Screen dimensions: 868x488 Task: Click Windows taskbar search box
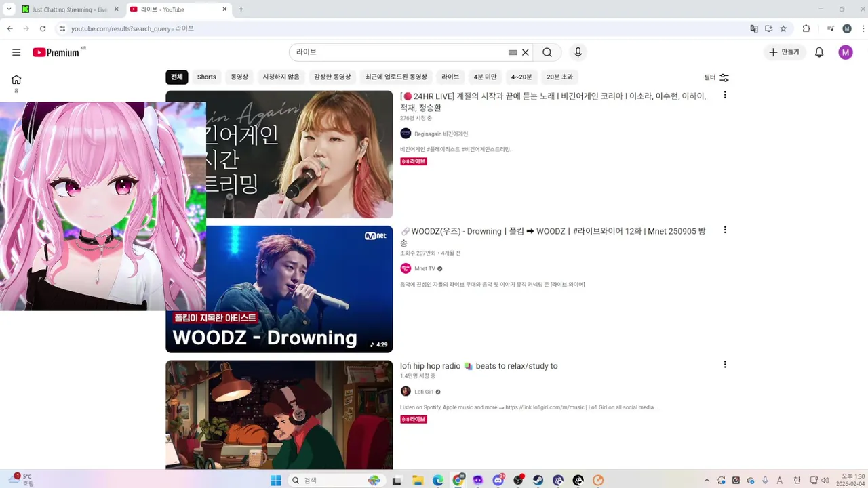click(x=336, y=481)
